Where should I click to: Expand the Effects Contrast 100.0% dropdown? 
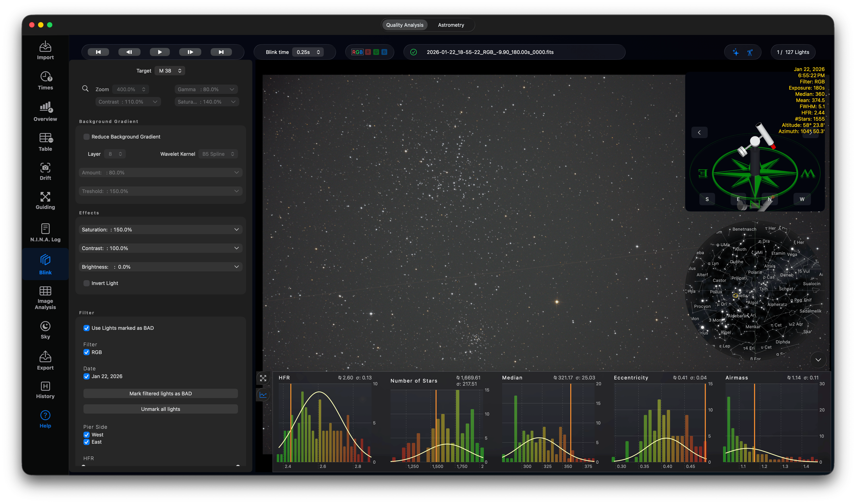[160, 248]
